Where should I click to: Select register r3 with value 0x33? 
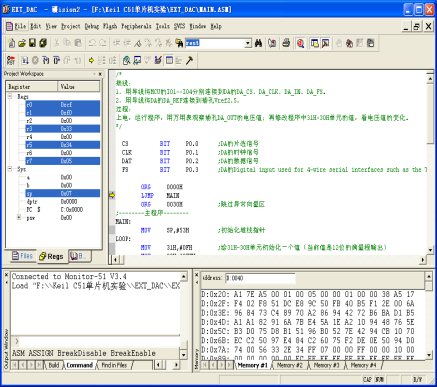(x=63, y=128)
